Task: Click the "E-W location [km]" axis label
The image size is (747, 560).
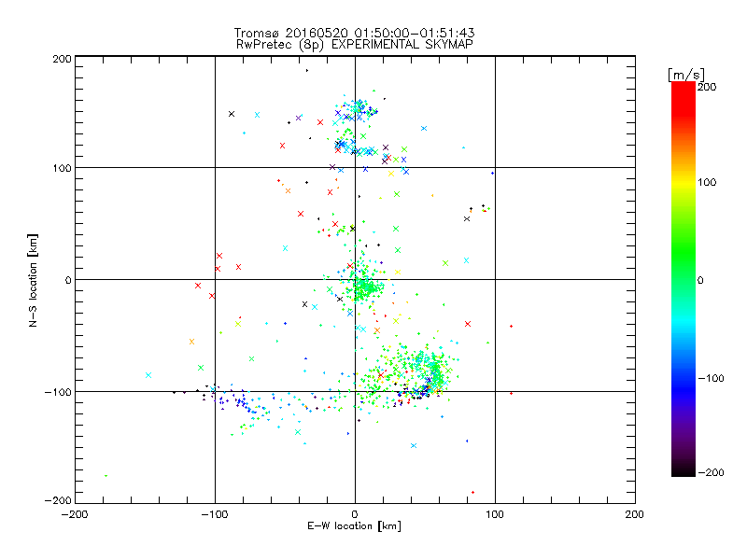Action: point(354,526)
